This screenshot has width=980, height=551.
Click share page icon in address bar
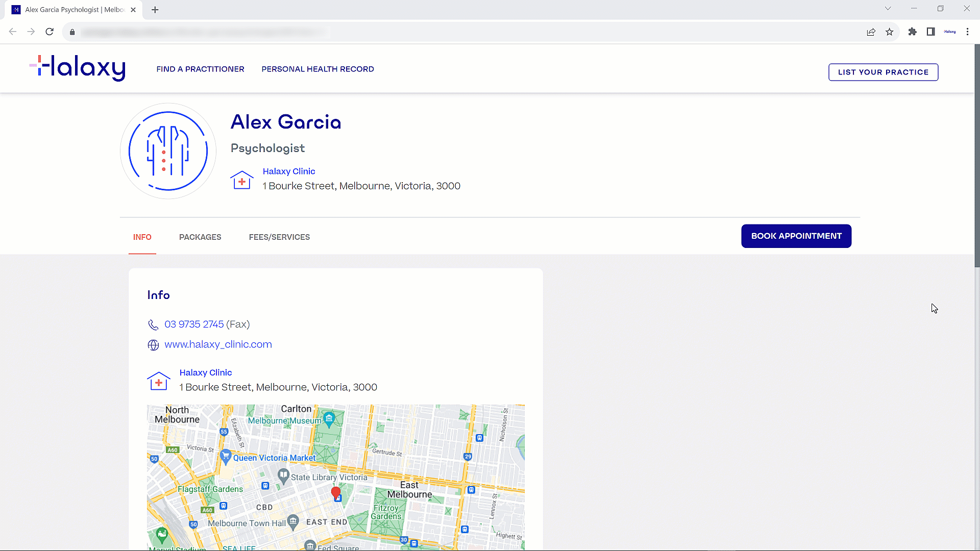pos(871,32)
